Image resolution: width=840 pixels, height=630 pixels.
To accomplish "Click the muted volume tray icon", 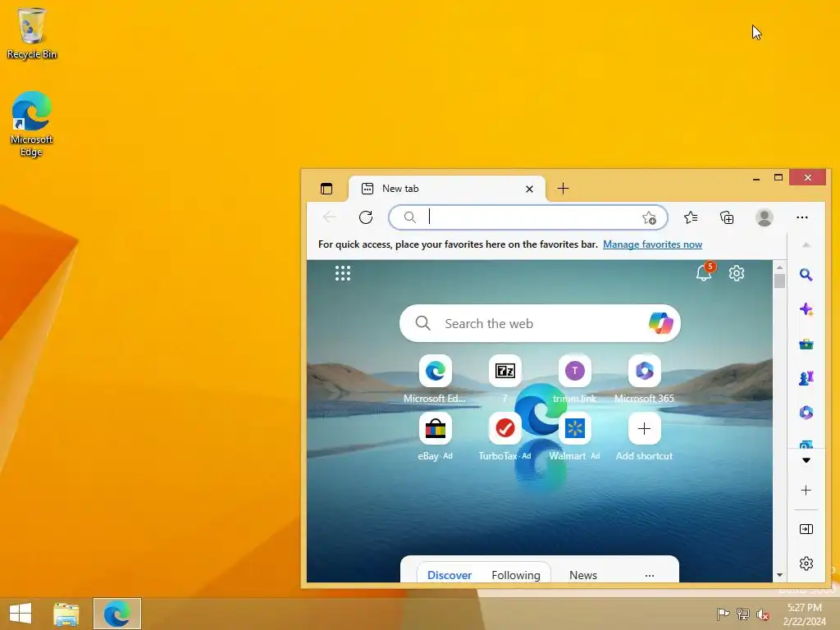I will [762, 614].
